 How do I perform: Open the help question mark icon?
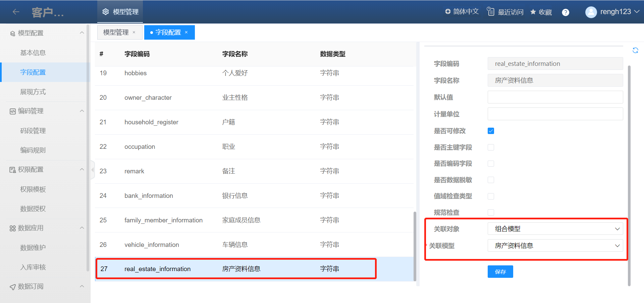pyautogui.click(x=566, y=12)
